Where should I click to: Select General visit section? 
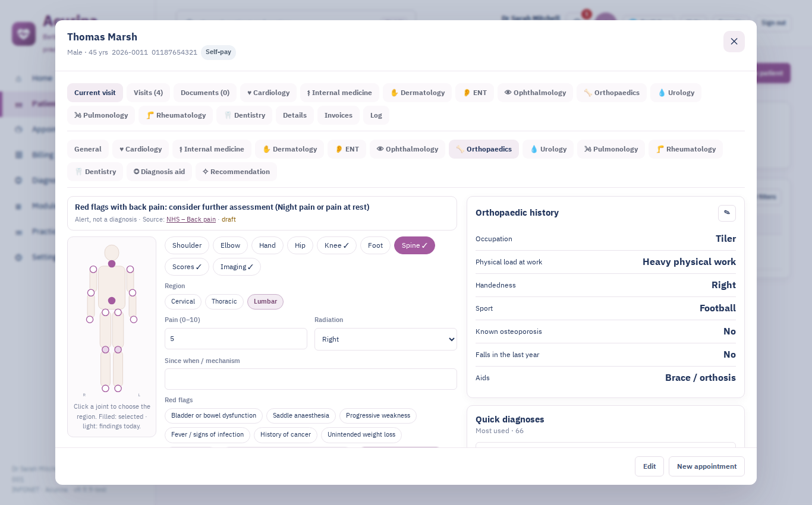88,149
